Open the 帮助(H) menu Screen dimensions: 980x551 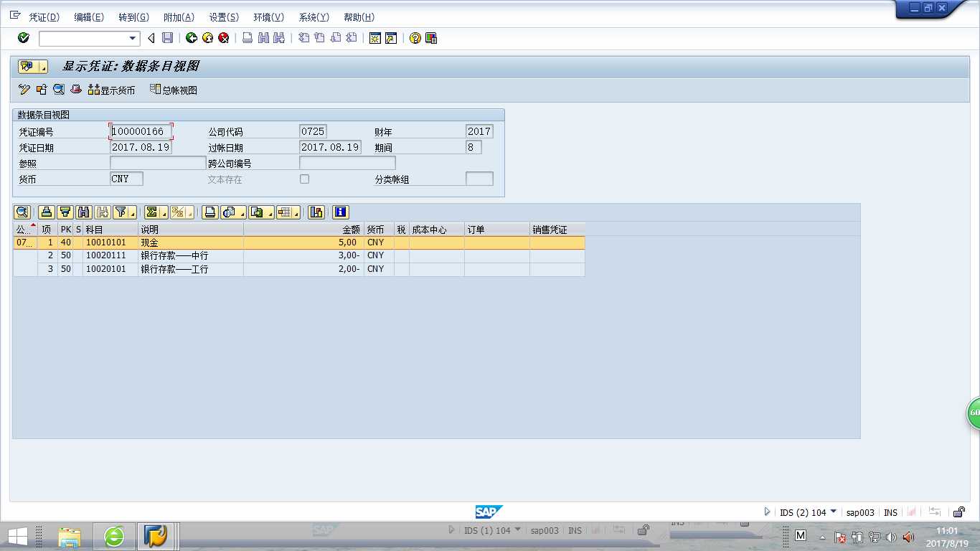[x=359, y=17]
